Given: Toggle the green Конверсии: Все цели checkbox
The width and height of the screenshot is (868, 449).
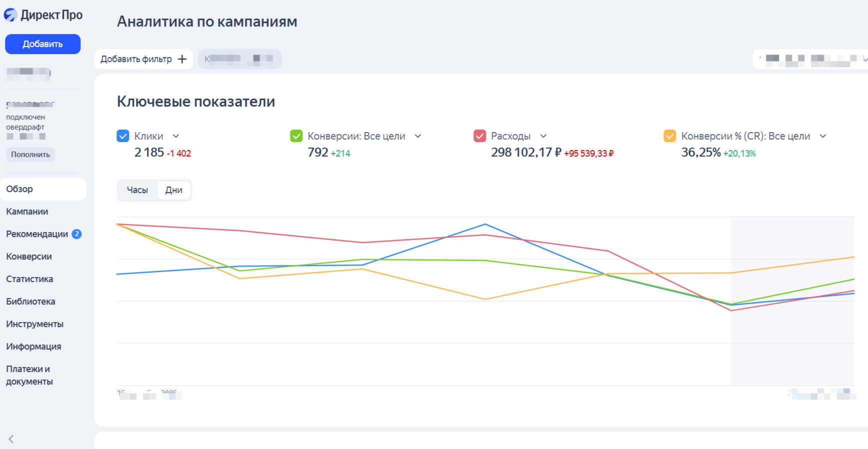Looking at the screenshot, I should click(x=296, y=136).
